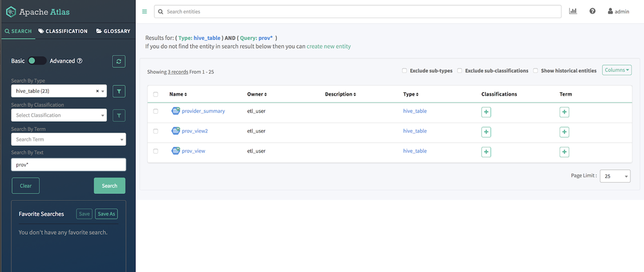Expand the Columns dropdown

pos(616,70)
